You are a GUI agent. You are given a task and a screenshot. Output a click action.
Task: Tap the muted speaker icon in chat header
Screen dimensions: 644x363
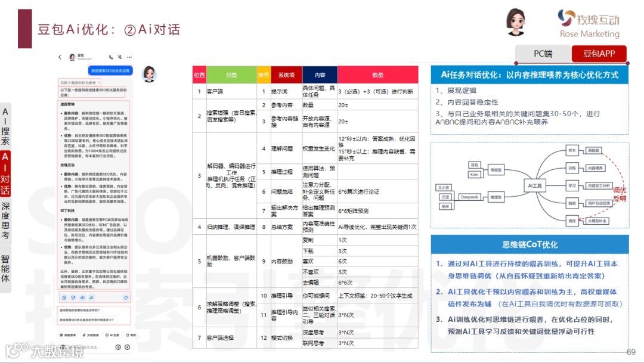pyautogui.click(x=120, y=57)
